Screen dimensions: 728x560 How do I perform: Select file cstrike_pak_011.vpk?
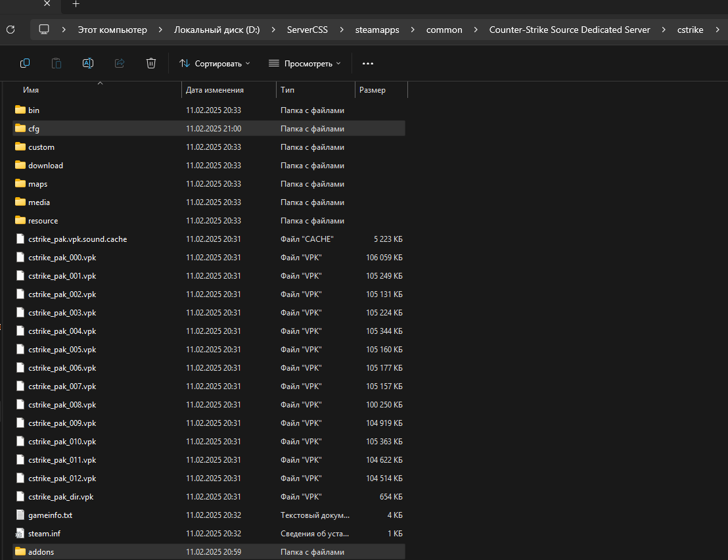62,459
